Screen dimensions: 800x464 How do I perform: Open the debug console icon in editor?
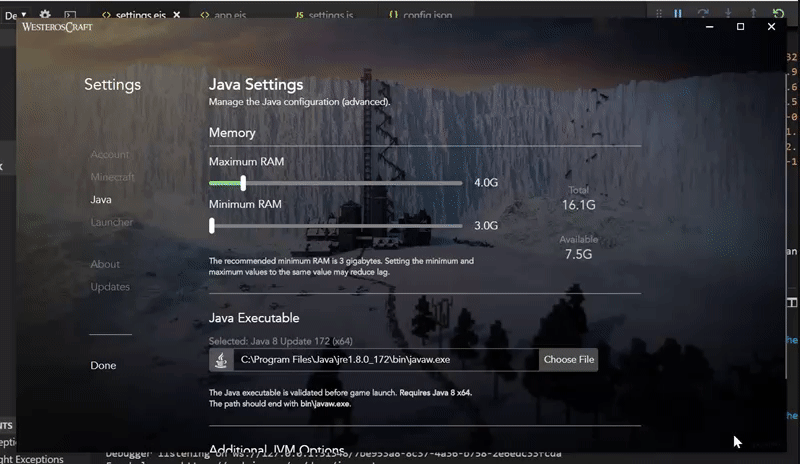click(x=70, y=15)
